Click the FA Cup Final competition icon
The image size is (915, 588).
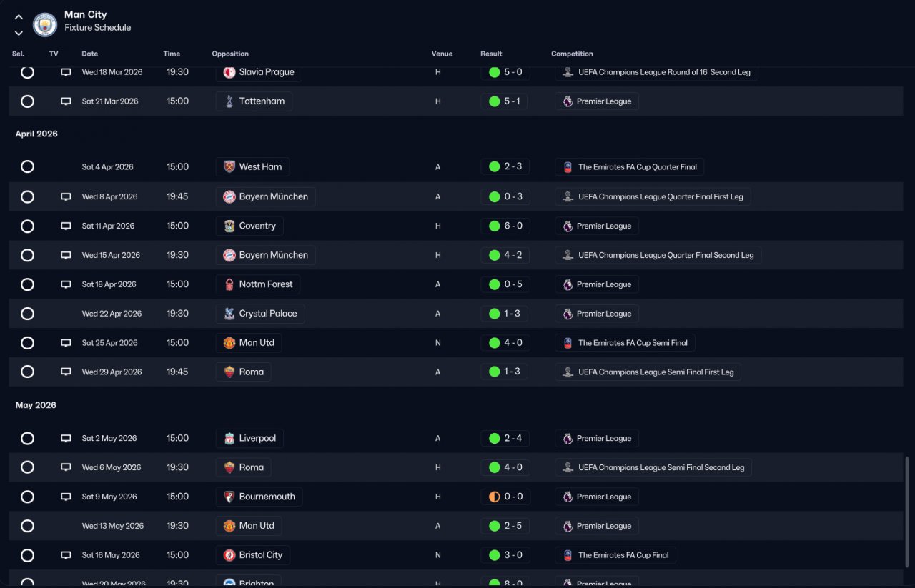(x=568, y=555)
